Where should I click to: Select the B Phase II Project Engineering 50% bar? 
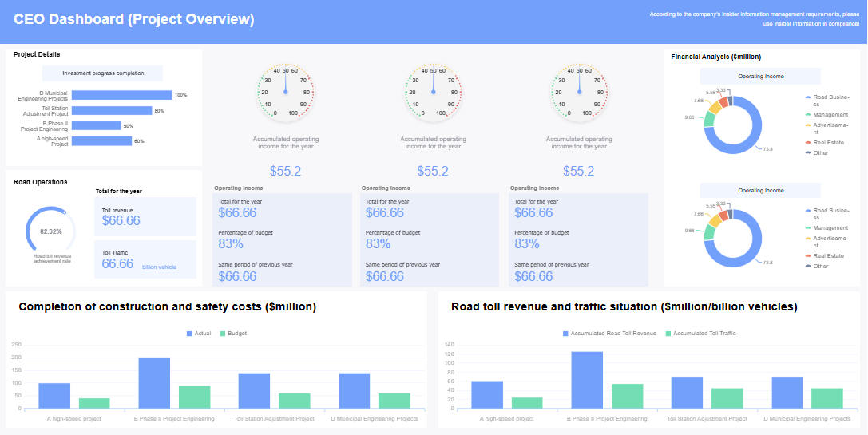click(97, 125)
